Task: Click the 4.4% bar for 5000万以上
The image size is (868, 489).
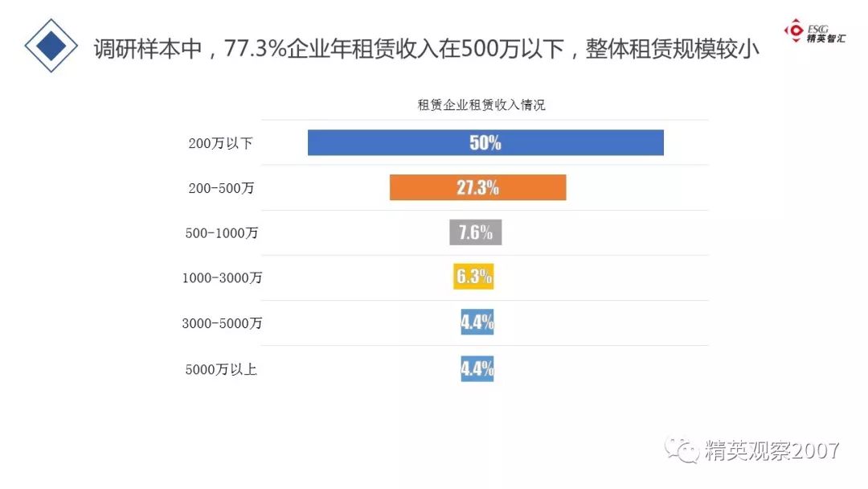Action: tap(477, 368)
